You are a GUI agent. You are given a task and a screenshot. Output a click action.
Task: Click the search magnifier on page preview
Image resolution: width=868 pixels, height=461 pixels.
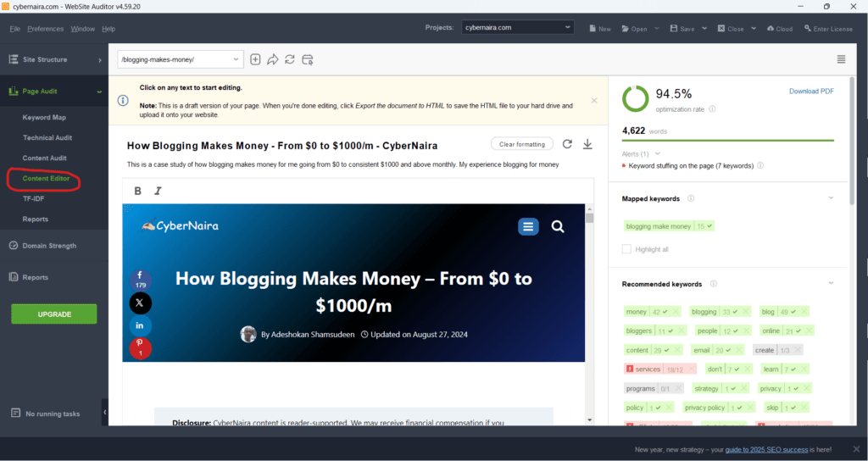[558, 226]
